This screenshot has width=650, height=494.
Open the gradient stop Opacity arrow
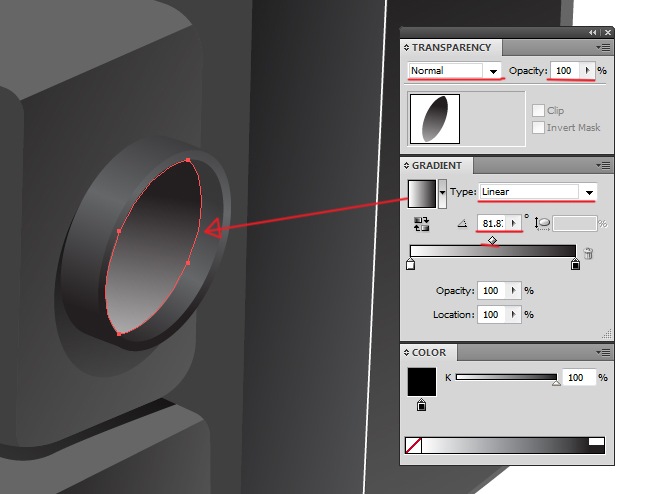[514, 291]
